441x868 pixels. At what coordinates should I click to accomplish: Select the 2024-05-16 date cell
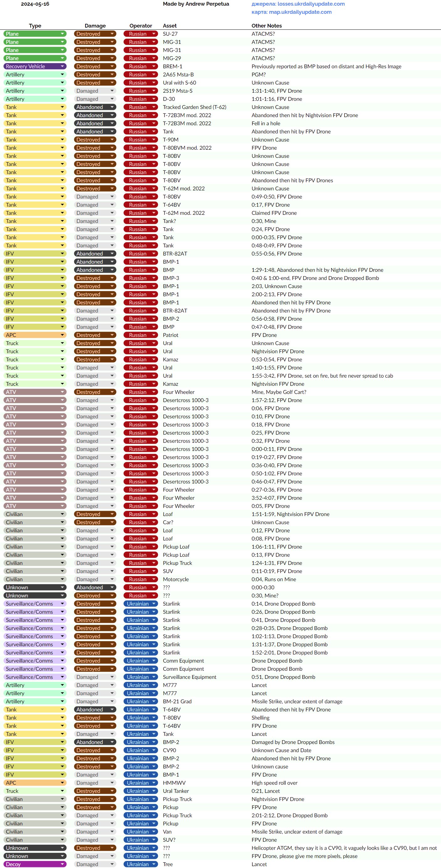click(x=35, y=4)
